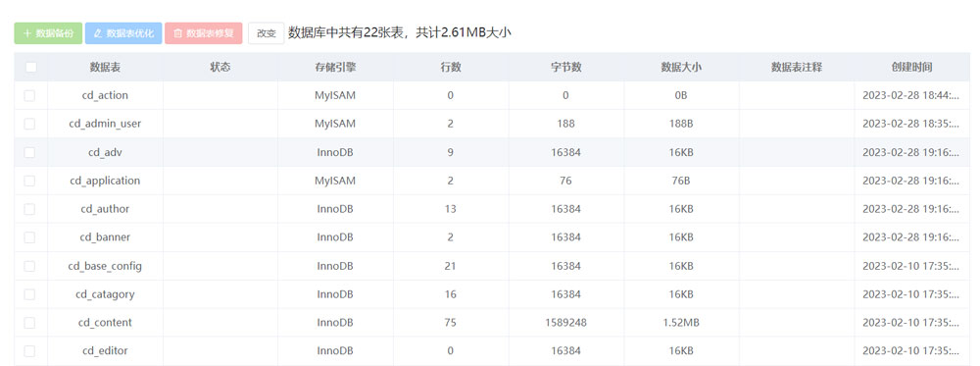Click the white 改变 button
Screen dimensions: 980x366
click(x=267, y=33)
